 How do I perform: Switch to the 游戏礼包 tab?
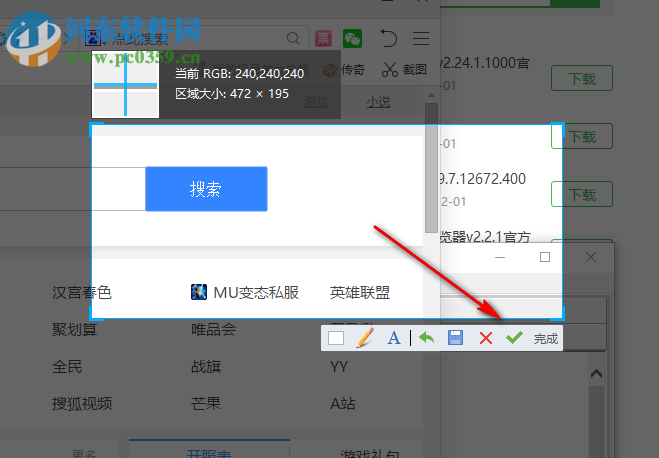pyautogui.click(x=370, y=453)
